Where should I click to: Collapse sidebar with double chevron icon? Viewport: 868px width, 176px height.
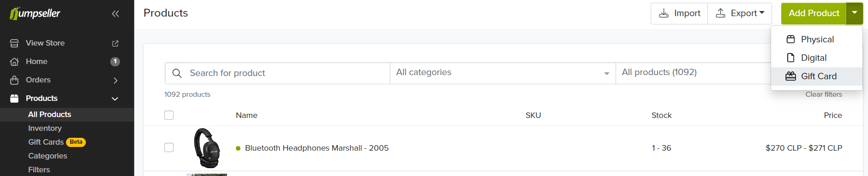[115, 14]
